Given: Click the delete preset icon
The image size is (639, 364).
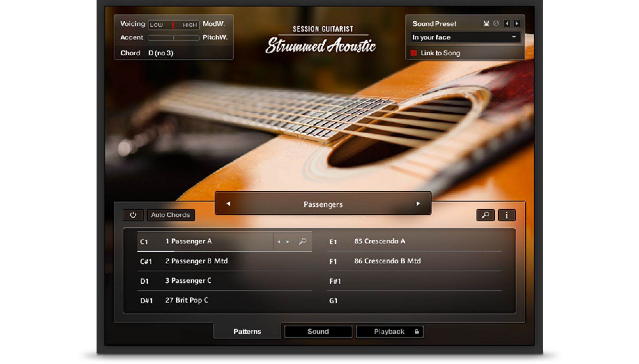Looking at the screenshot, I should 496,23.
